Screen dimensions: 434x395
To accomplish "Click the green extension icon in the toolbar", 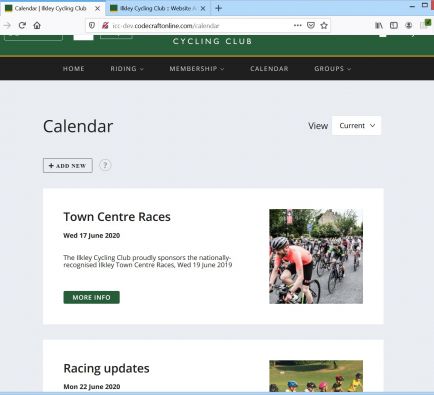I will 425,24.
